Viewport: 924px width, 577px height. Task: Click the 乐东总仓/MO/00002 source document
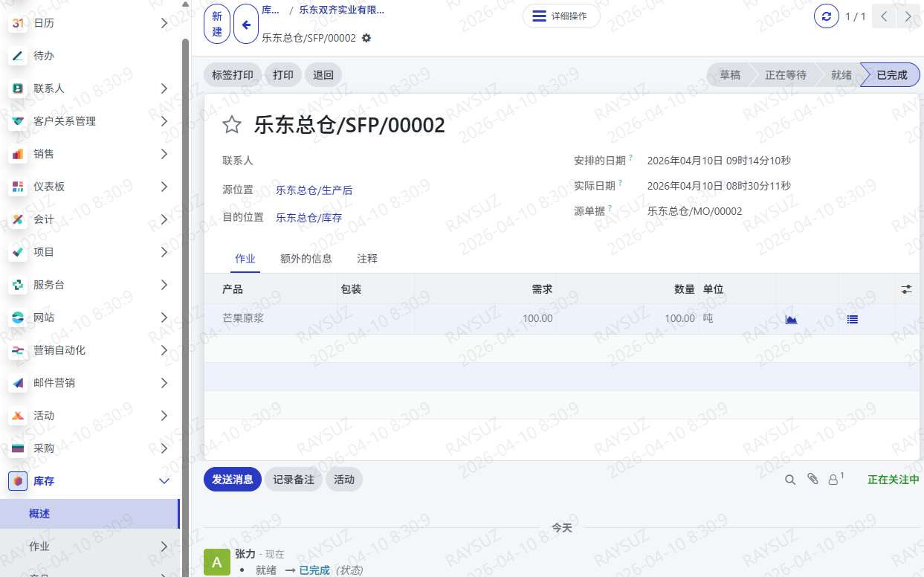tap(694, 211)
